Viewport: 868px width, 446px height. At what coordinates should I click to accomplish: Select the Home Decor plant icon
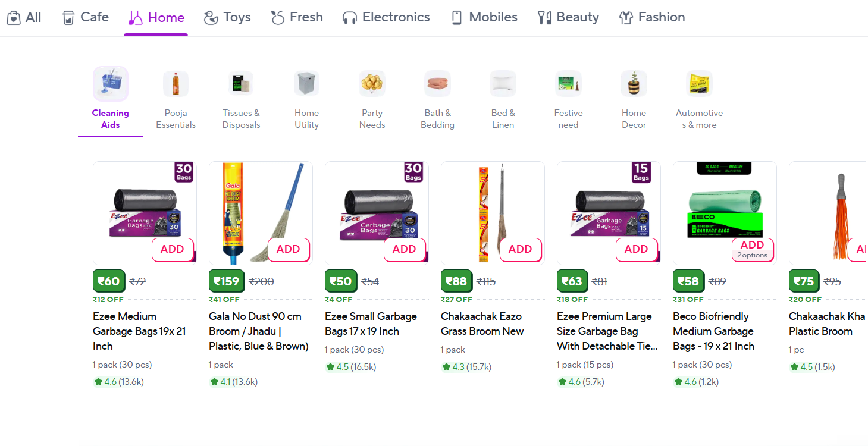pyautogui.click(x=634, y=84)
